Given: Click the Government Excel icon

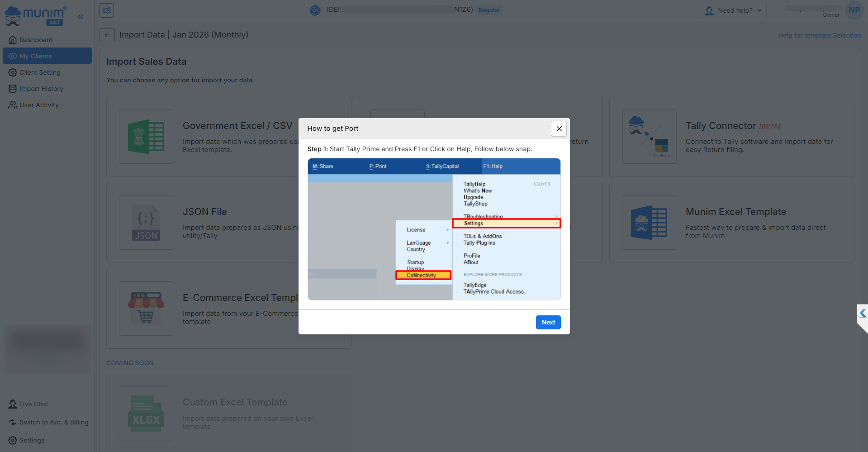Looking at the screenshot, I should point(146,137).
